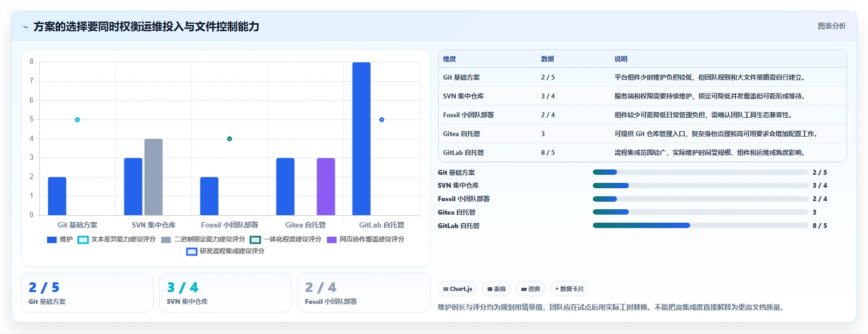Click the 说明 column header in the table
The width and height of the screenshot is (868, 334).
tap(621, 59)
